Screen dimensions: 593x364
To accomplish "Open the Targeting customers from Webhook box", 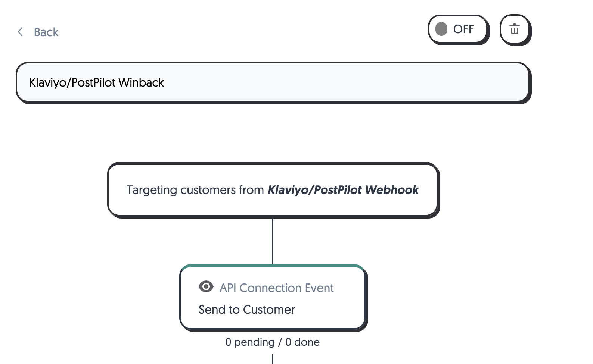I will point(273,189).
